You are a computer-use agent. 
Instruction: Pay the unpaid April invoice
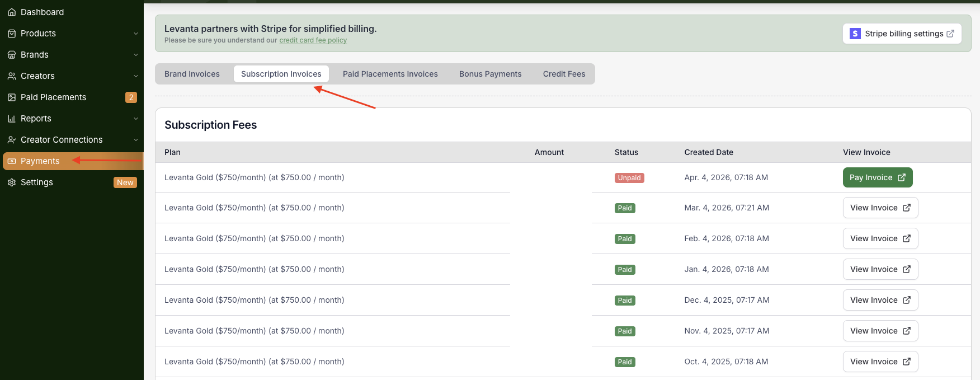pos(877,177)
